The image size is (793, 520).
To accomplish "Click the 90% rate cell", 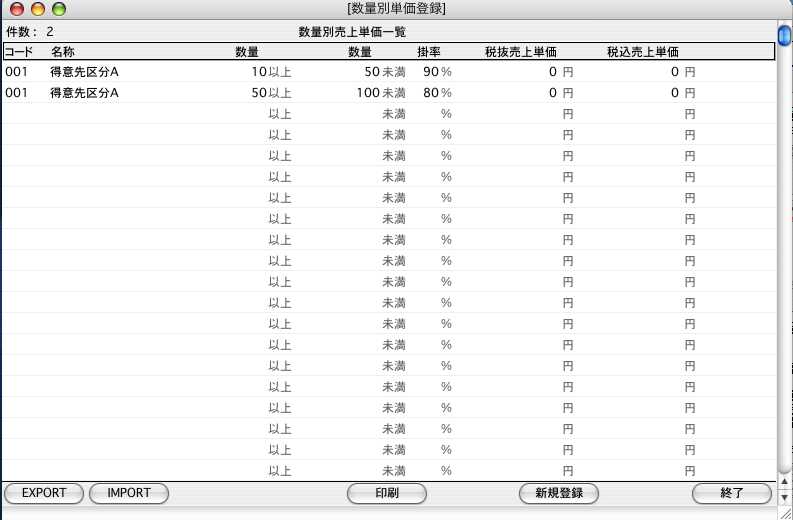I will (437, 72).
